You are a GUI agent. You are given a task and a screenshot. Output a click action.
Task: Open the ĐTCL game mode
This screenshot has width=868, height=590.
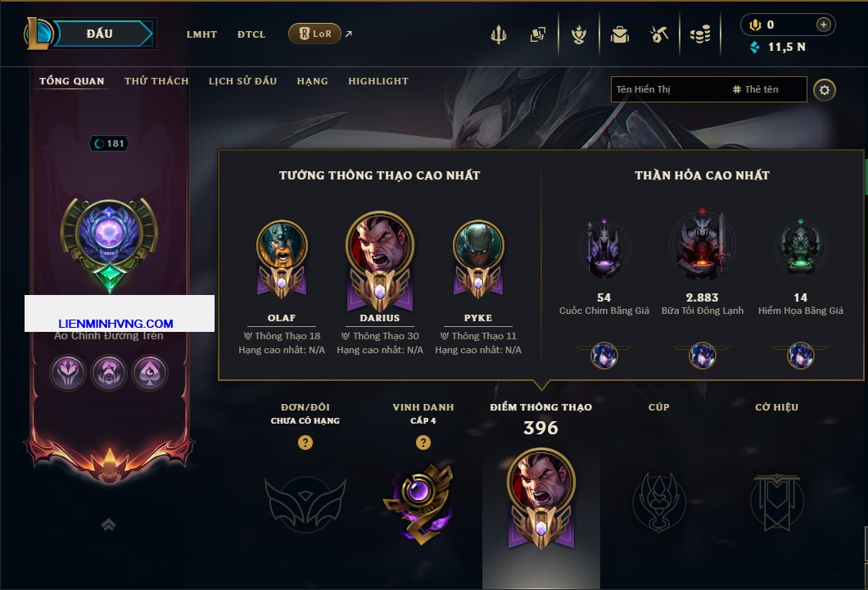(x=251, y=34)
